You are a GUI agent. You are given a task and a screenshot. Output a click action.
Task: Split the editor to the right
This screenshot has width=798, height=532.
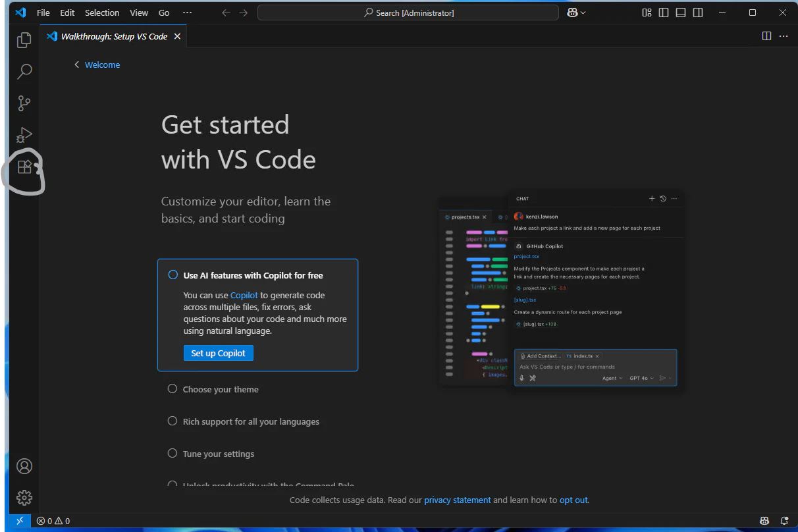pos(766,36)
